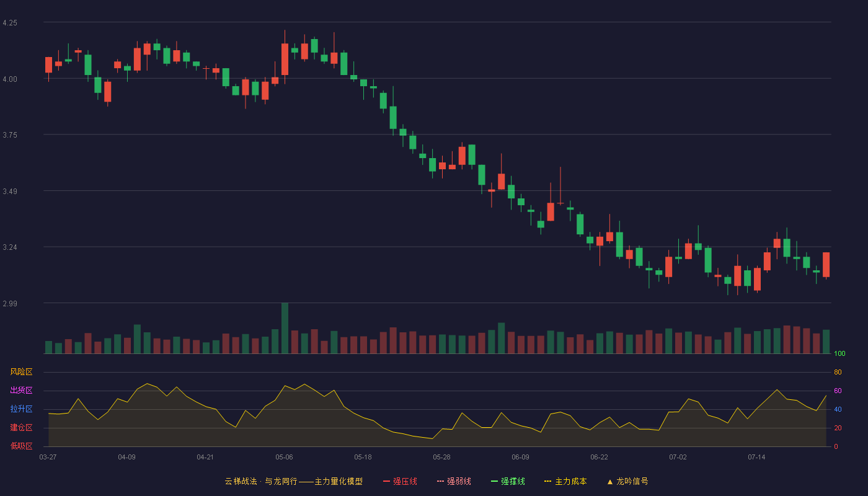Click the red 0 indicator axis value
This screenshot has width=868, height=496.
[x=836, y=446]
